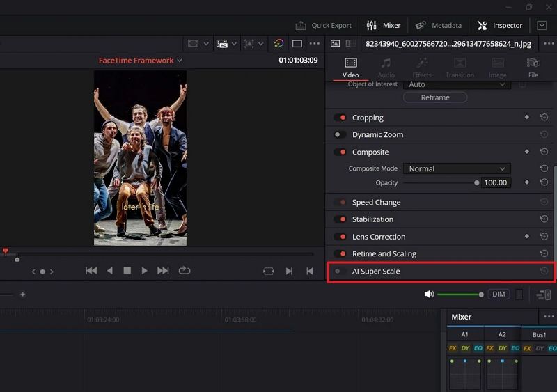Image resolution: width=557 pixels, height=392 pixels.
Task: Toggle the Composite switch
Action: click(340, 152)
